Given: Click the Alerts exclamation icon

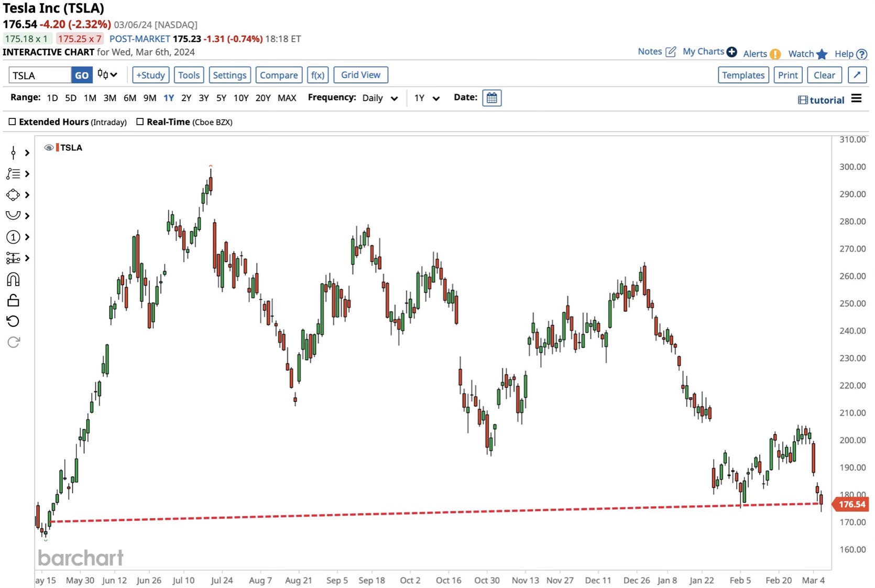Looking at the screenshot, I should tap(775, 54).
